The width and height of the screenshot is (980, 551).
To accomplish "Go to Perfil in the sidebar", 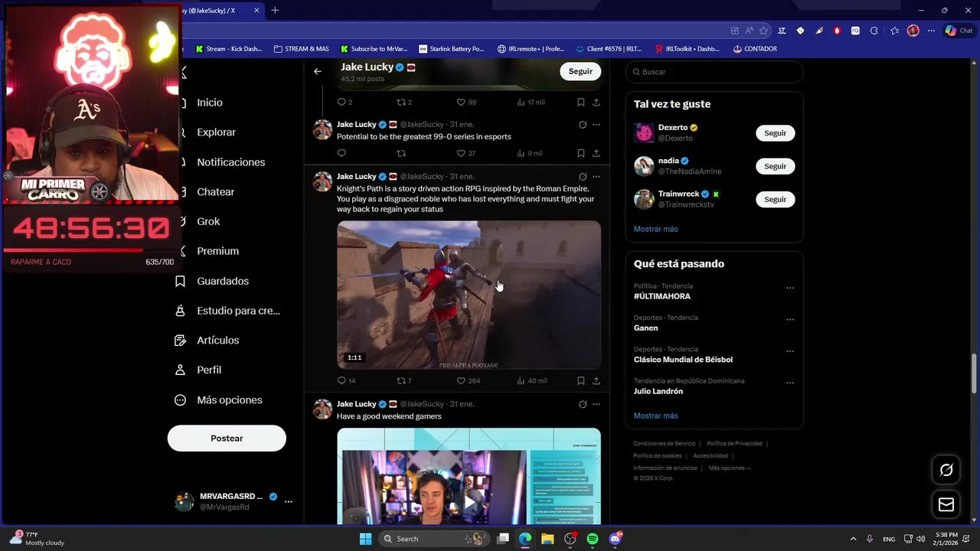I will click(209, 370).
